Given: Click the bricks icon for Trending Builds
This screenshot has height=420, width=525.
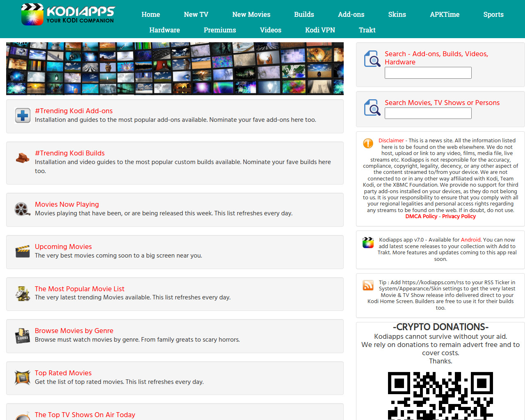Looking at the screenshot, I should (x=23, y=158).
